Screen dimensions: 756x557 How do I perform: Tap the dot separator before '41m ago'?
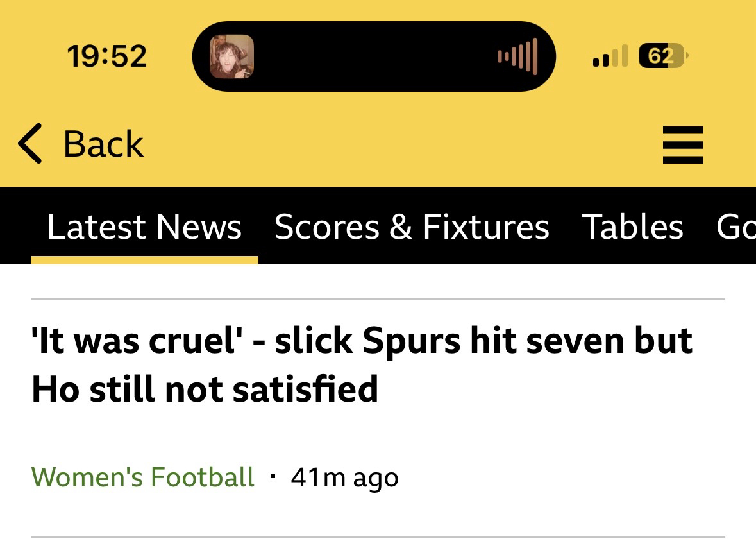274,477
